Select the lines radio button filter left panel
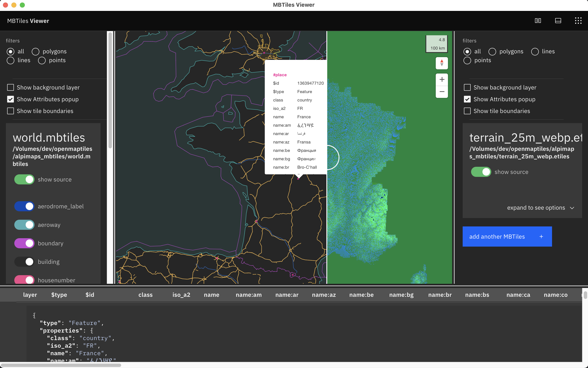The image size is (588, 368). 11,60
